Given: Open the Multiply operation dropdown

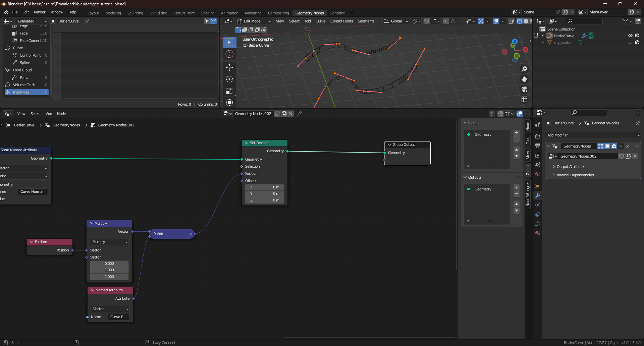Looking at the screenshot, I should (109, 242).
